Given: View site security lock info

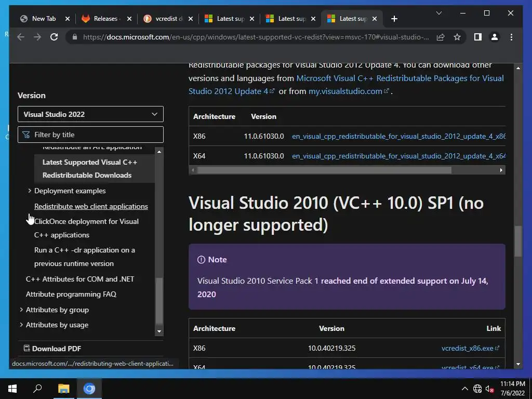Looking at the screenshot, I should (75, 37).
